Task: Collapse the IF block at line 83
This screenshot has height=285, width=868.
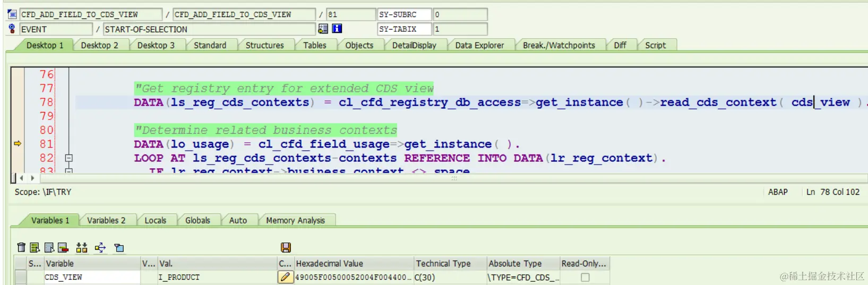Action: pos(68,170)
